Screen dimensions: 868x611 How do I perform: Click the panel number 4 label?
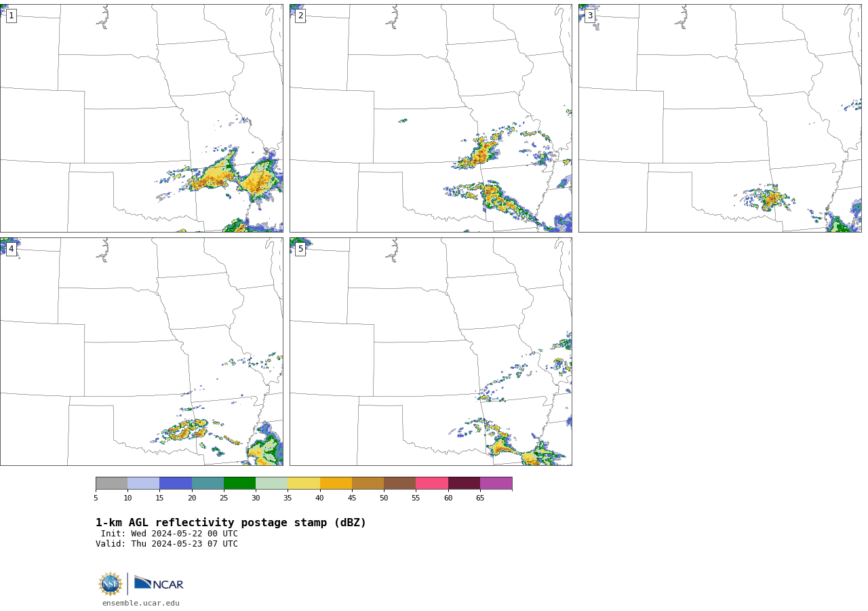[11, 249]
